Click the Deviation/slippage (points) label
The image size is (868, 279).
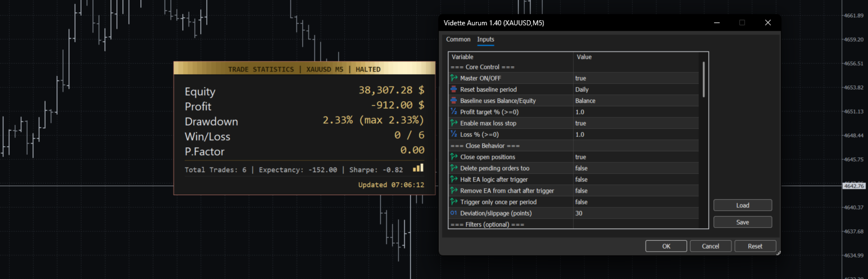pos(496,213)
